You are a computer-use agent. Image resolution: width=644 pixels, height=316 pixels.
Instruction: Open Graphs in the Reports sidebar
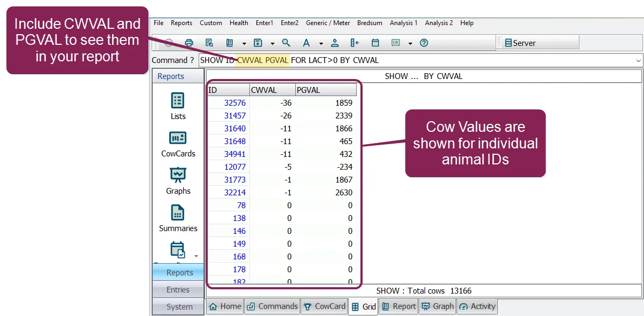[178, 181]
